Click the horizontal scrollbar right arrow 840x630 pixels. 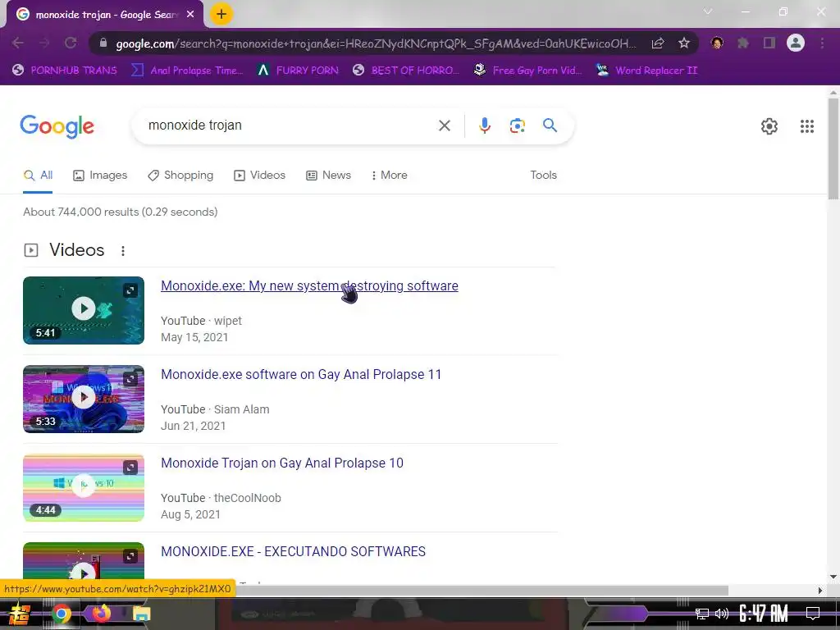click(820, 591)
